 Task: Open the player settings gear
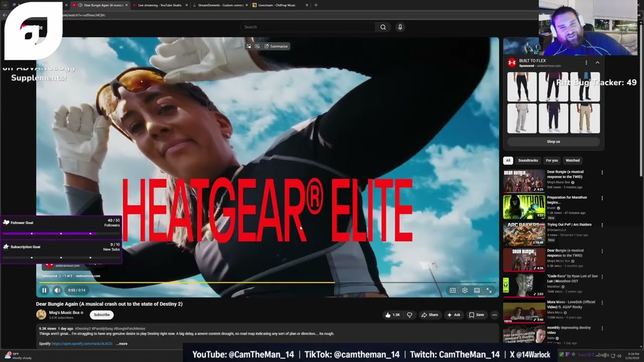coord(465,290)
